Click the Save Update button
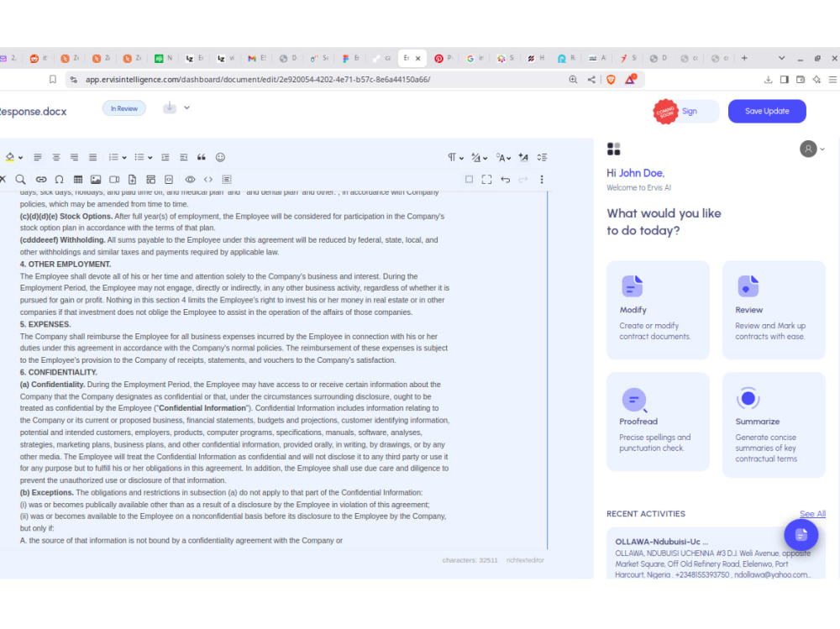 pos(767,111)
